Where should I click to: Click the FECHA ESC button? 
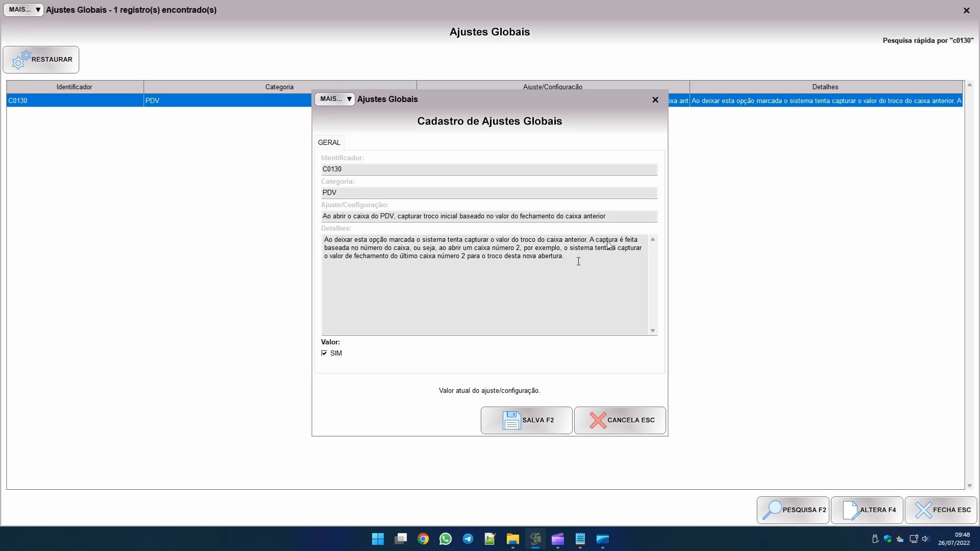[x=941, y=510]
